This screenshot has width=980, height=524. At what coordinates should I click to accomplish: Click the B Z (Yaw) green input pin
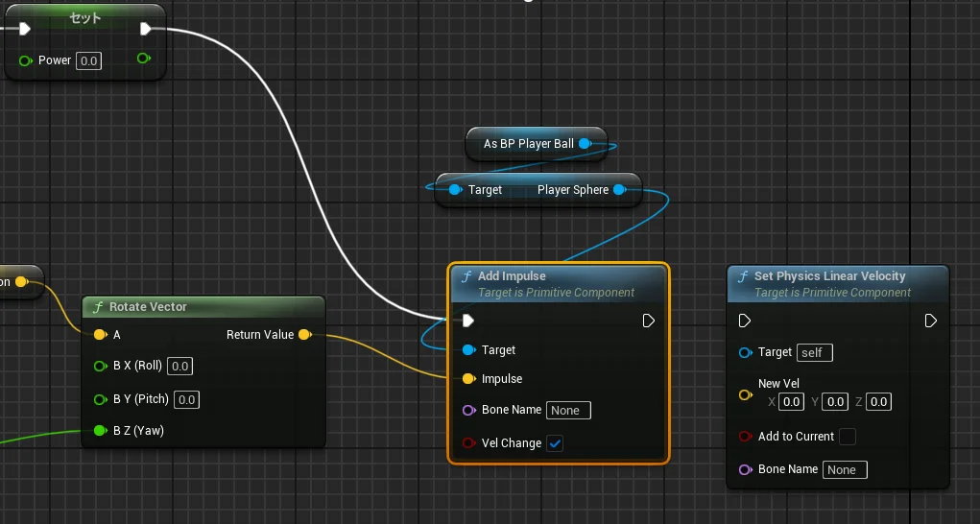(x=100, y=431)
